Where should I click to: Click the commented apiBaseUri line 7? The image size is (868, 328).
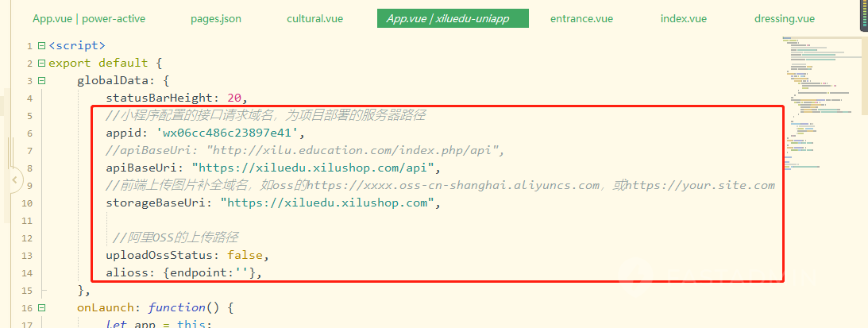[x=306, y=151]
